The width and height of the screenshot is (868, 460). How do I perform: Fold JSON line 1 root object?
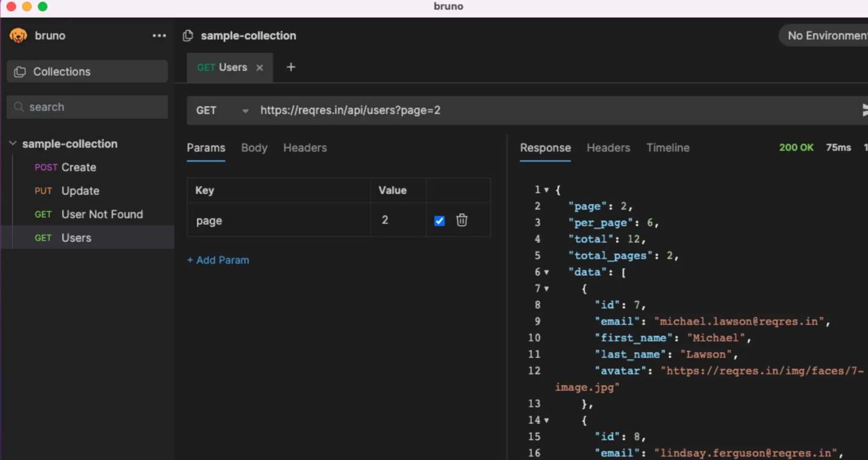pyautogui.click(x=546, y=190)
